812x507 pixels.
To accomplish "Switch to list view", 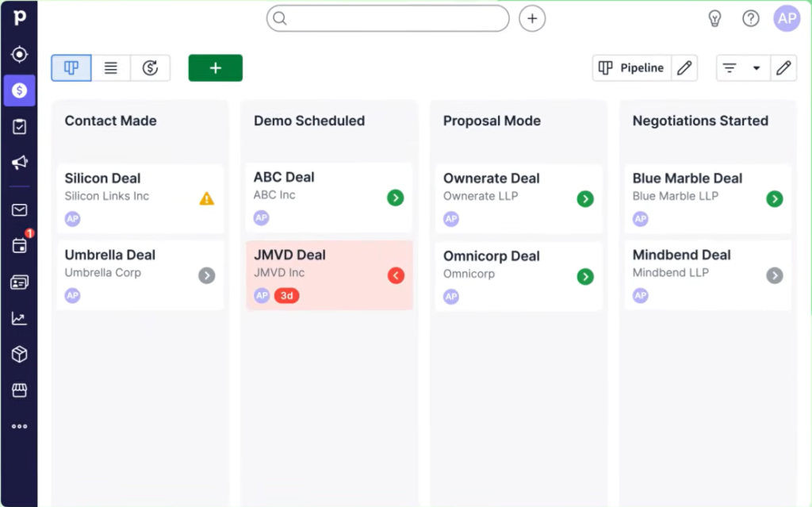I will 111,68.
